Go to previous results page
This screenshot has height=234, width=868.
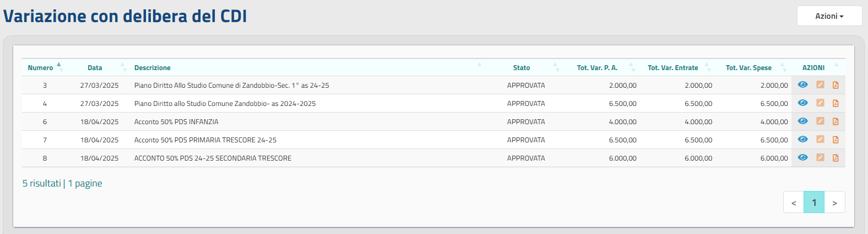794,203
